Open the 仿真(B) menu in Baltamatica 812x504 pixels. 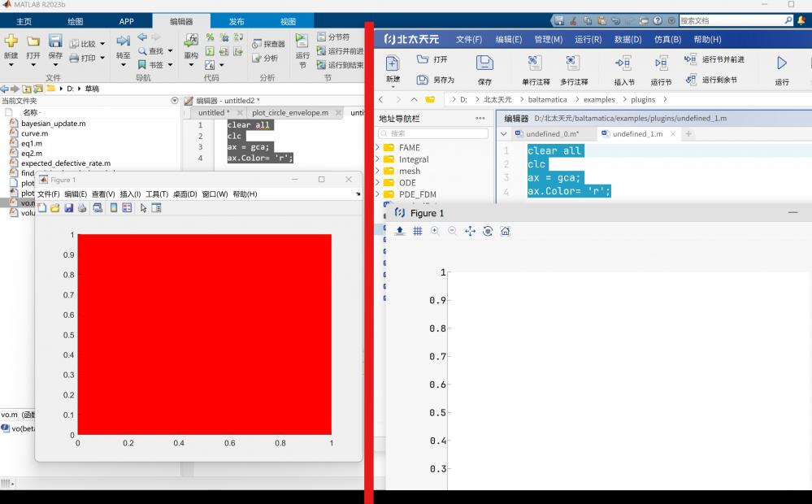pos(667,39)
